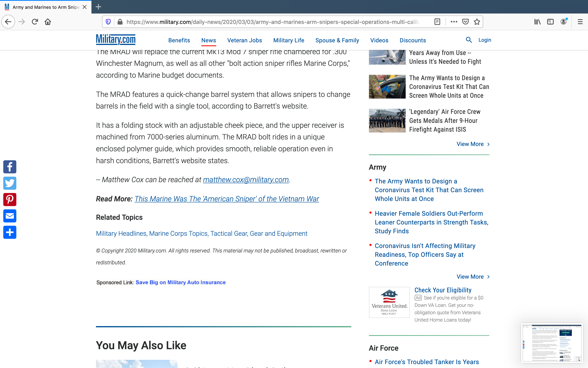Save page to Pocket

(x=465, y=22)
